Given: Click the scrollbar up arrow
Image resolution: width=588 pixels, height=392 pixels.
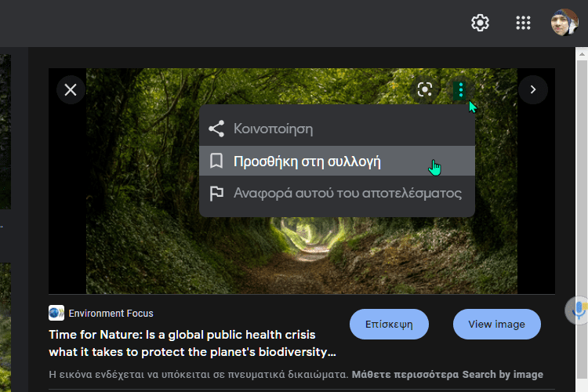Looking at the screenshot, I should (582, 54).
